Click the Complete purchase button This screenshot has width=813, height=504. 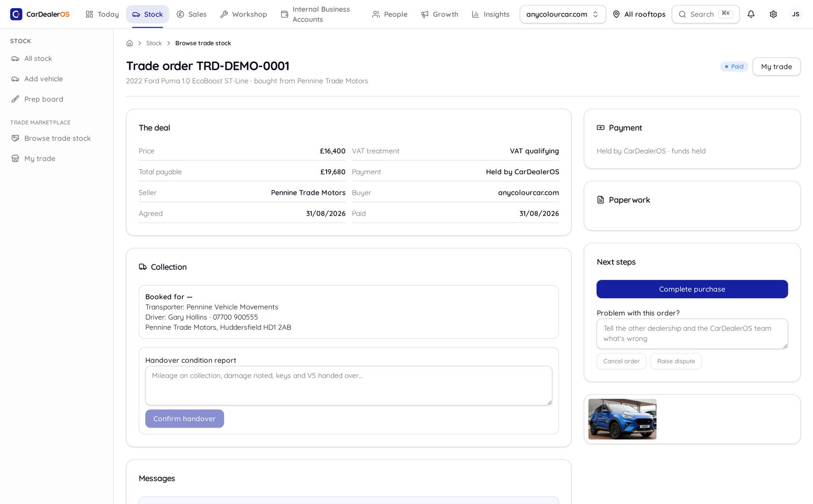(x=692, y=289)
